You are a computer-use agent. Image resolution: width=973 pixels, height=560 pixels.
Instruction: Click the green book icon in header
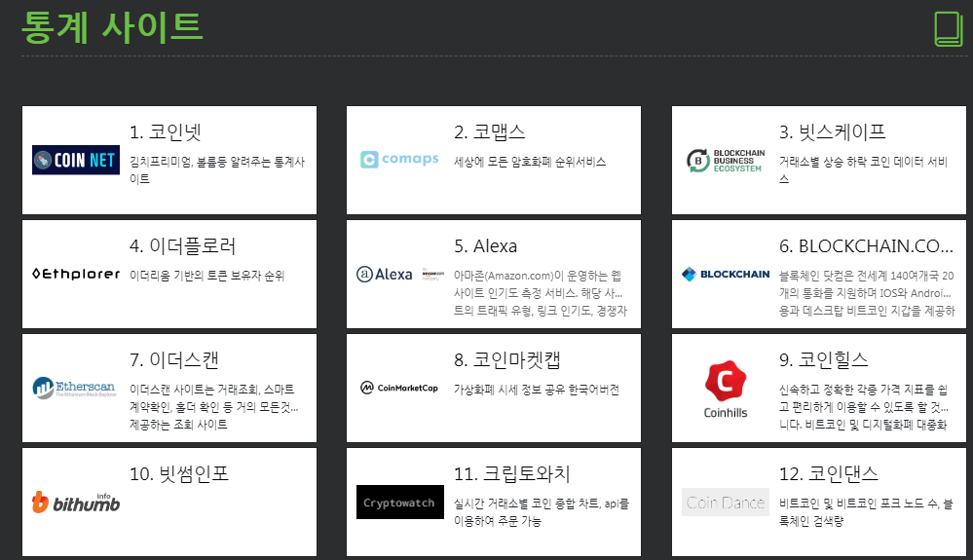point(949,28)
